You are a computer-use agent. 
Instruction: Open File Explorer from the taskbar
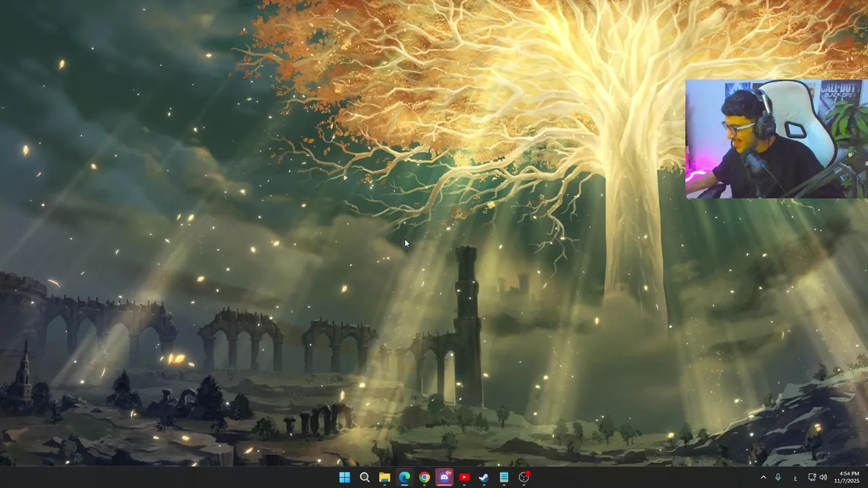(384, 477)
